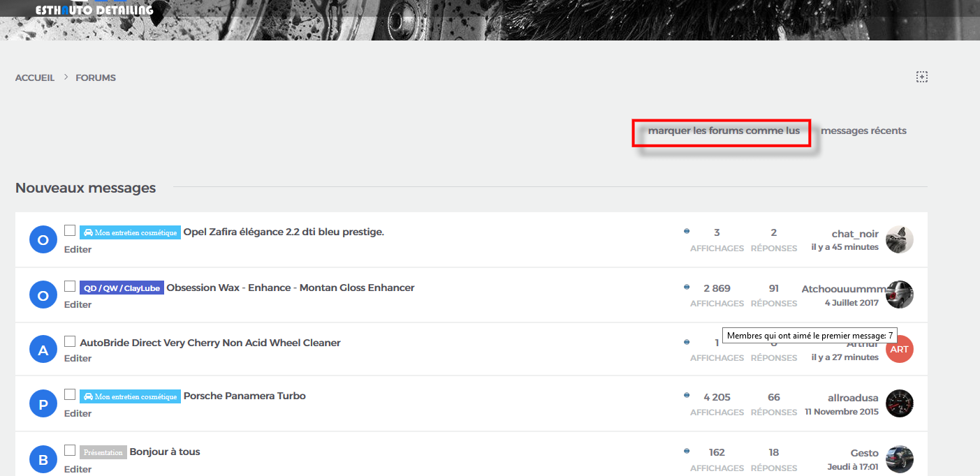Click the blue B avatar for Bonjour thread
The width and height of the screenshot is (980, 476).
pos(43,460)
